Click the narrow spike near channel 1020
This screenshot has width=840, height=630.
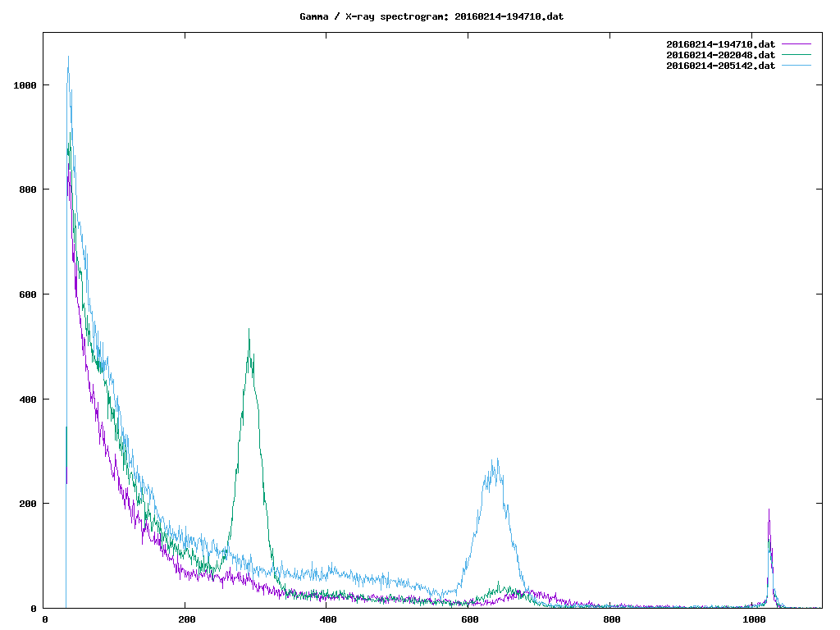click(x=769, y=510)
